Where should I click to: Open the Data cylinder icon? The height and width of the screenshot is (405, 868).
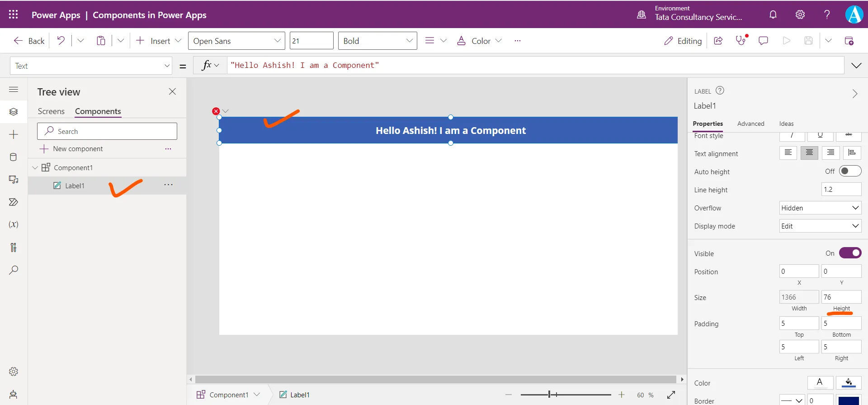[14, 157]
